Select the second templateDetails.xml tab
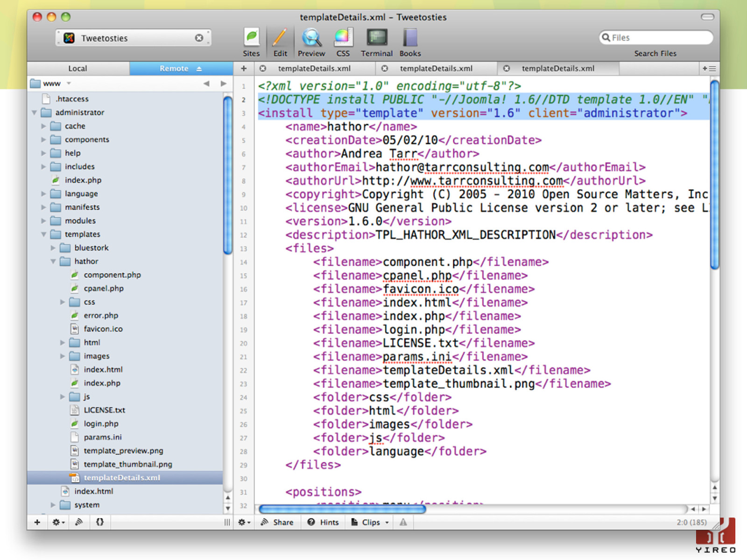 pyautogui.click(x=436, y=69)
